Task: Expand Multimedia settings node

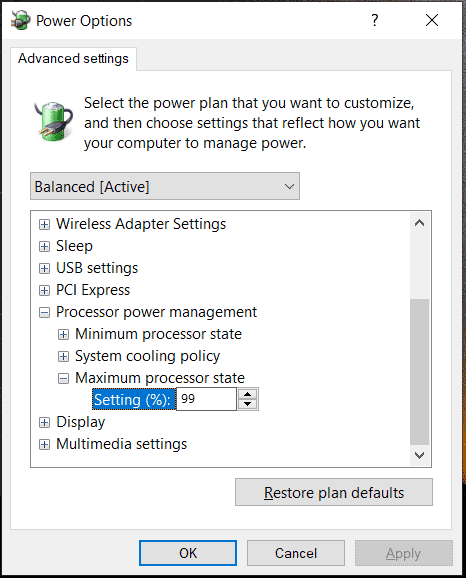Action: 44,445
